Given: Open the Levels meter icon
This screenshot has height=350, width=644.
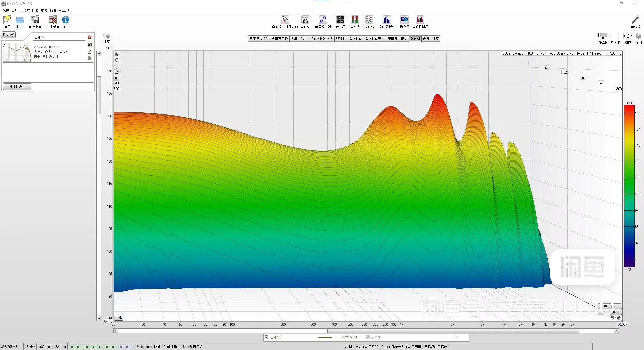Looking at the screenshot, I should coord(355,20).
